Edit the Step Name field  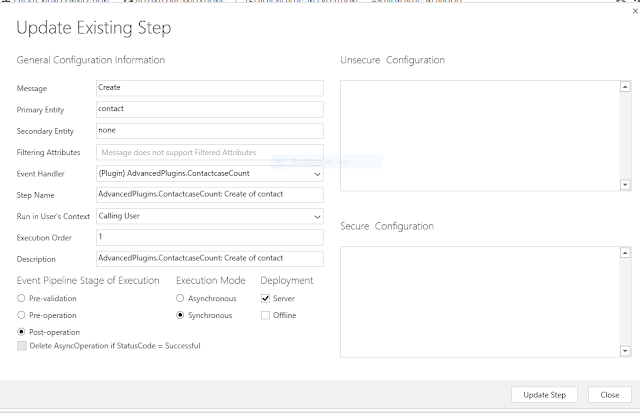click(x=209, y=195)
